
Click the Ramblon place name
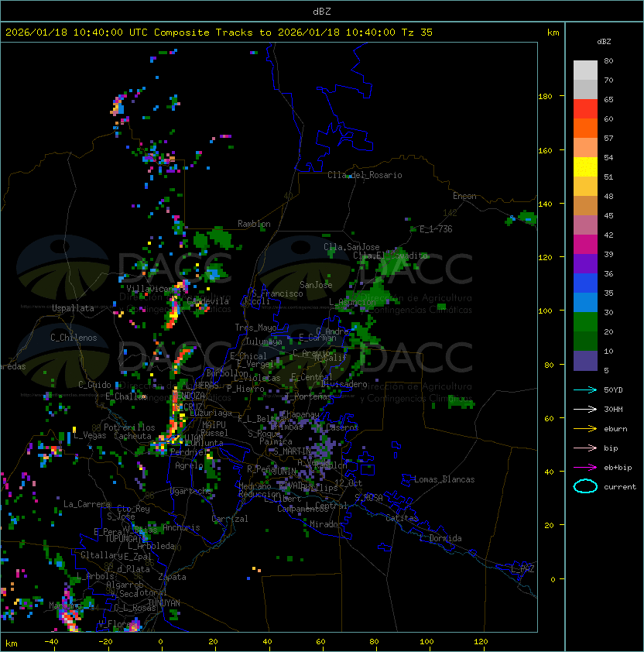coord(254,224)
